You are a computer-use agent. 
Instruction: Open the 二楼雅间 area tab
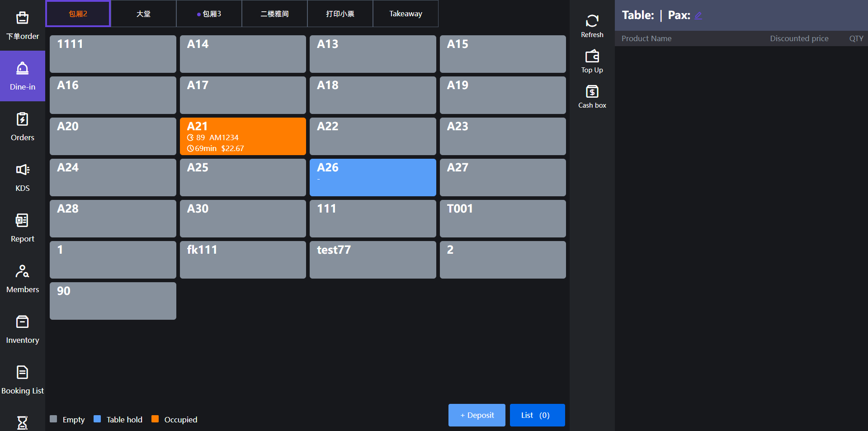tap(274, 14)
